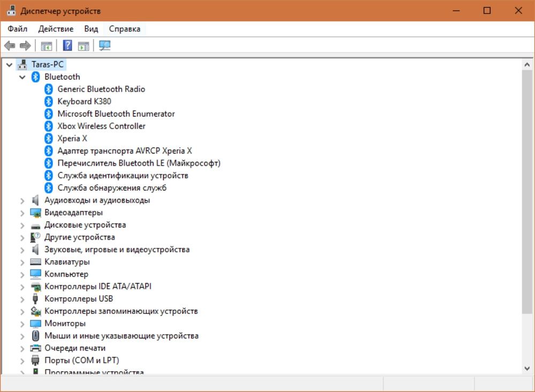Select the Keyboard K380 Bluetooth device
The width and height of the screenshot is (535, 392).
pos(84,102)
